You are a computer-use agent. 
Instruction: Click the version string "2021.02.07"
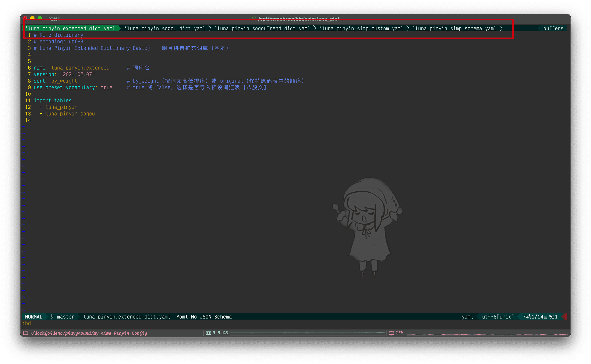pyautogui.click(x=77, y=74)
